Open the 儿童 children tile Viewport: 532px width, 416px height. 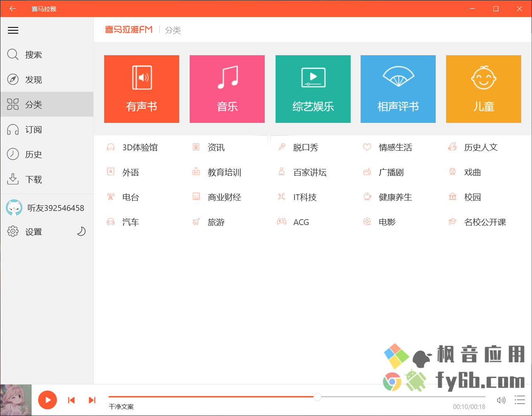(x=483, y=89)
